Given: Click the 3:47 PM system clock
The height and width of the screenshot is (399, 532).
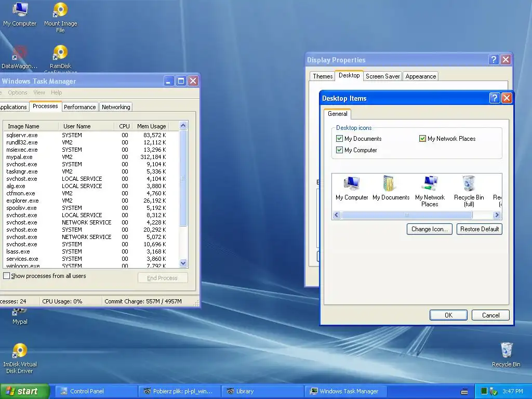Looking at the screenshot, I should (x=512, y=391).
